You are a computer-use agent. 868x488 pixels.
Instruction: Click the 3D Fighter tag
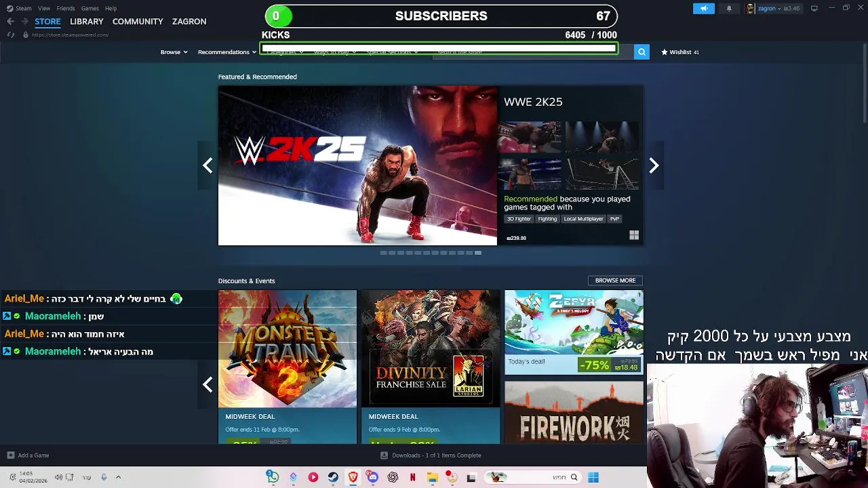pyautogui.click(x=519, y=219)
